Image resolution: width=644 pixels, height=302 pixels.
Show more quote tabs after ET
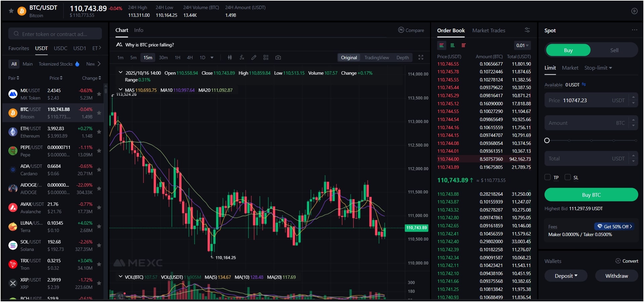100,48
